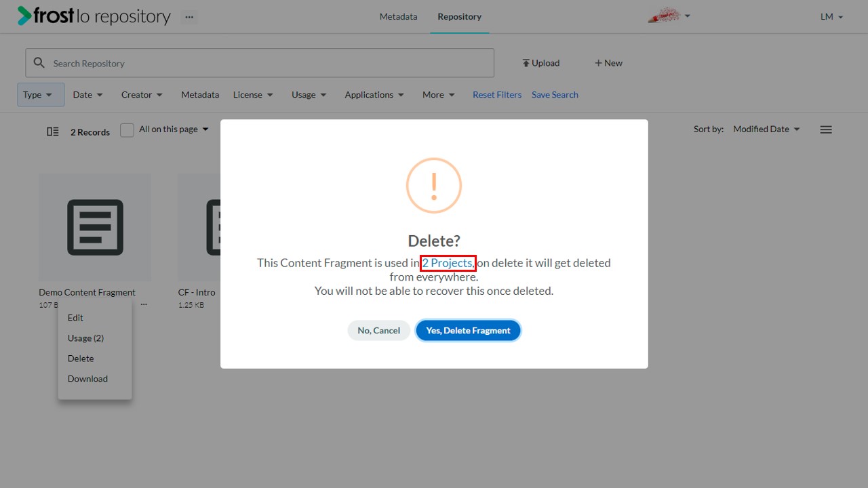This screenshot has width=868, height=488.
Task: Confirm with Yes, Delete Fragment button
Action: (468, 331)
